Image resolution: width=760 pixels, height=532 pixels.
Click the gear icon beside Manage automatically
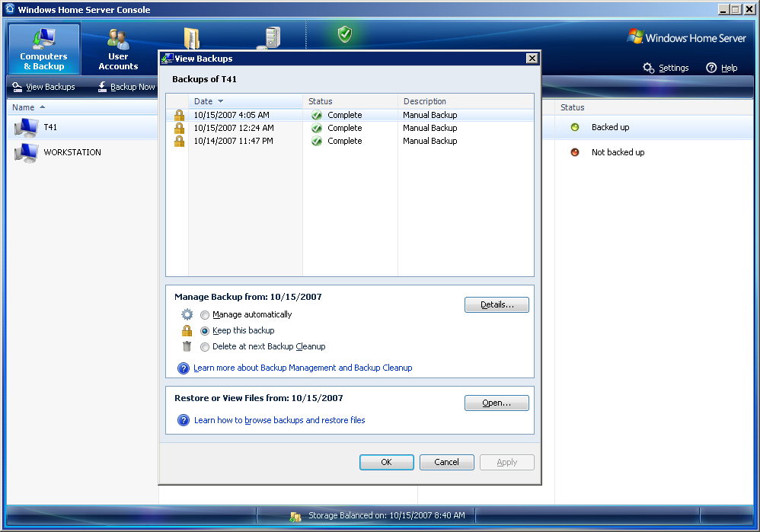pyautogui.click(x=187, y=314)
